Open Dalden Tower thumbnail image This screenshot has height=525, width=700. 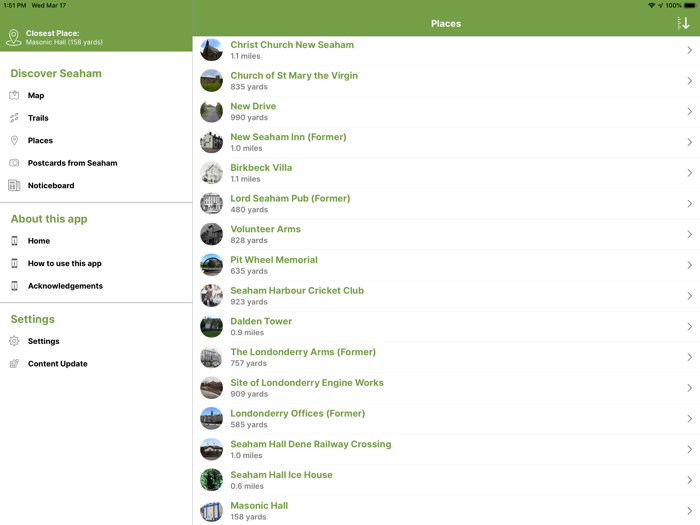coord(211,326)
